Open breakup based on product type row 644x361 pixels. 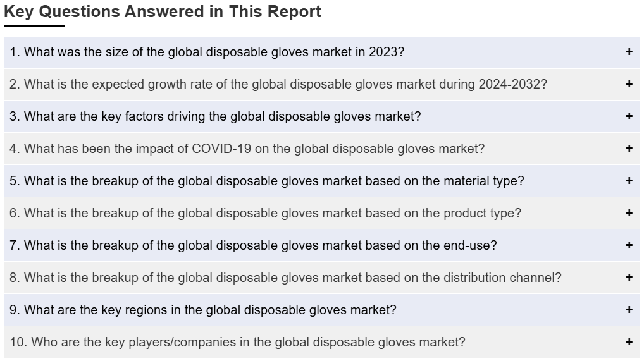[321, 213]
